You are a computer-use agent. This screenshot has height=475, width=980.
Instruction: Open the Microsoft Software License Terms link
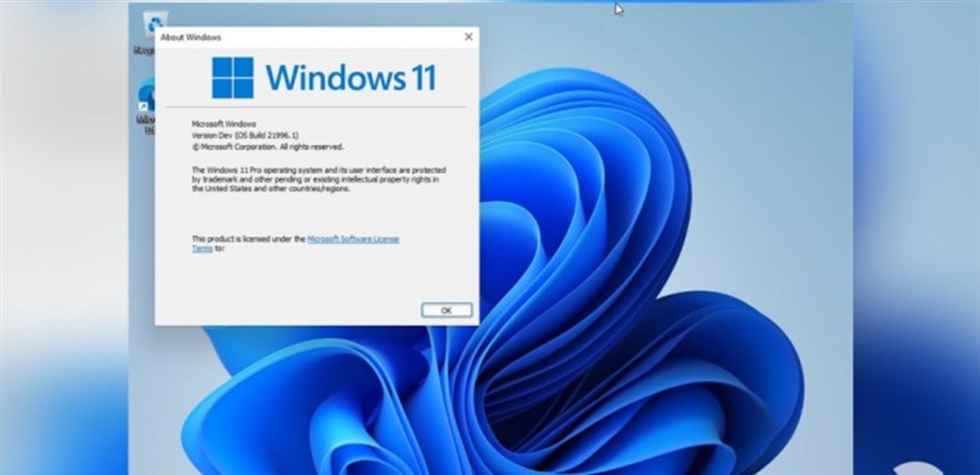point(295,243)
